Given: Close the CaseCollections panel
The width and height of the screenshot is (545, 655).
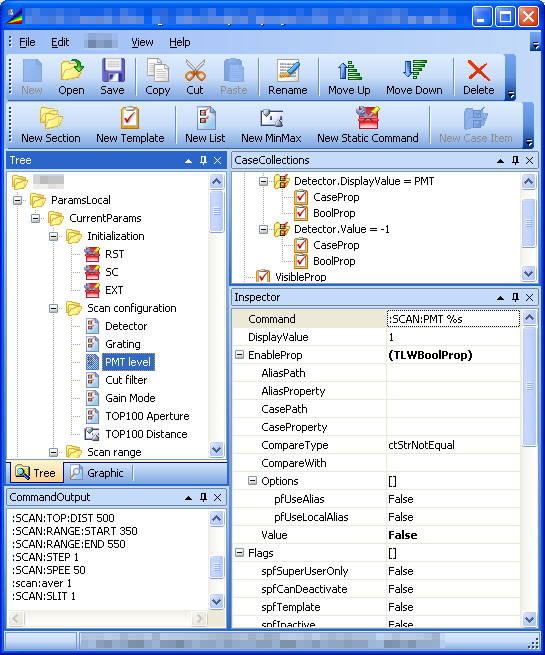Looking at the screenshot, I should click(530, 160).
